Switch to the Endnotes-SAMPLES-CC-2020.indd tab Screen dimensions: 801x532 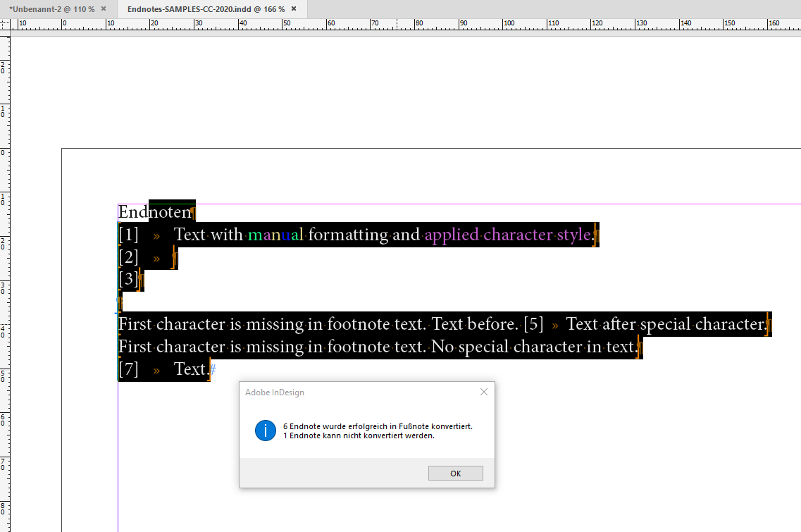(x=204, y=10)
